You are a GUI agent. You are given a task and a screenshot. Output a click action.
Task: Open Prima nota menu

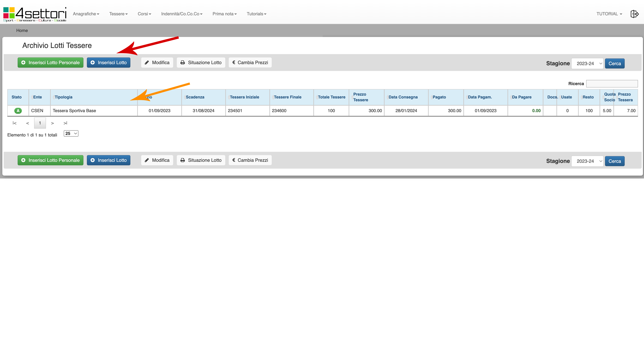[224, 14]
